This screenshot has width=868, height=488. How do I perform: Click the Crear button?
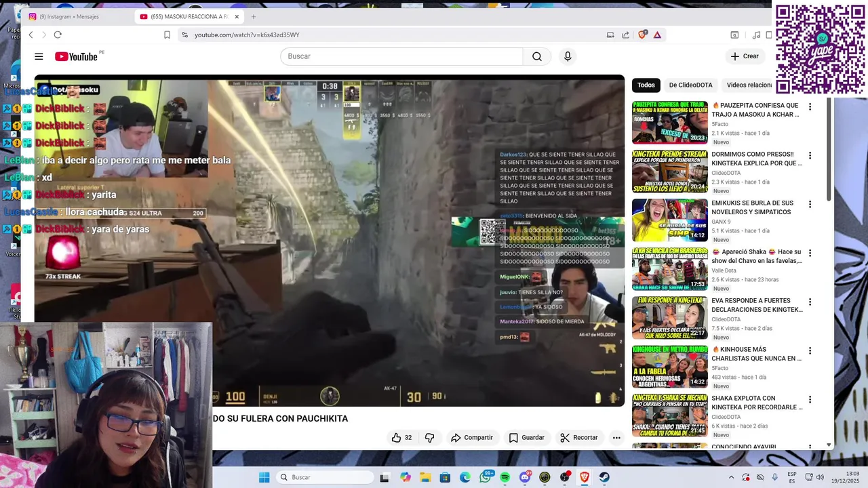[745, 56]
